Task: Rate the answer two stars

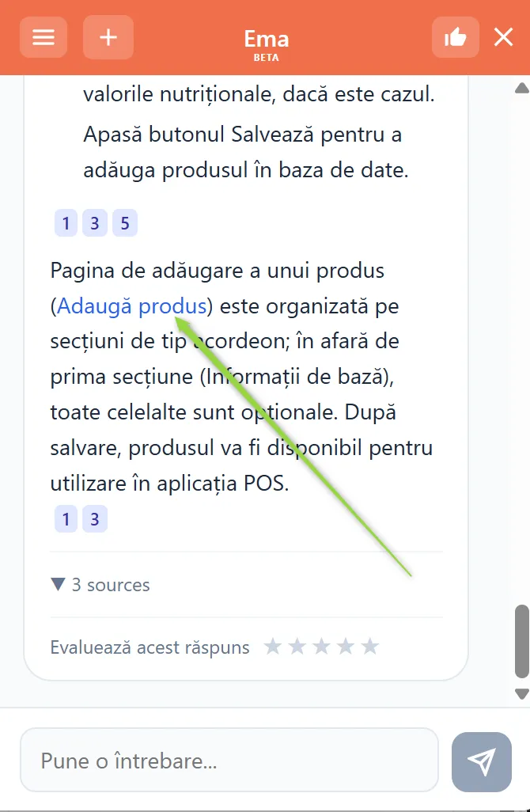Action: [297, 647]
